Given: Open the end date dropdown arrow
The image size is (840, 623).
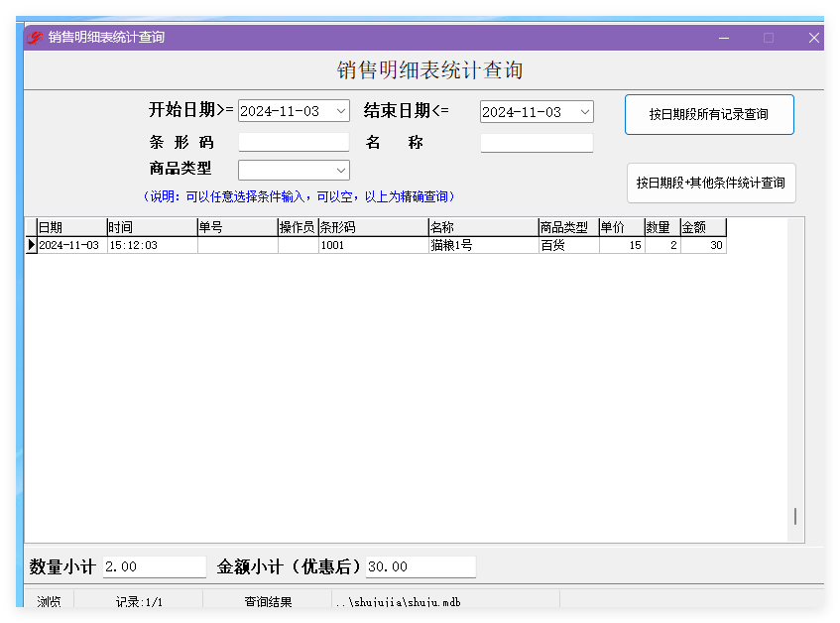Looking at the screenshot, I should click(584, 112).
